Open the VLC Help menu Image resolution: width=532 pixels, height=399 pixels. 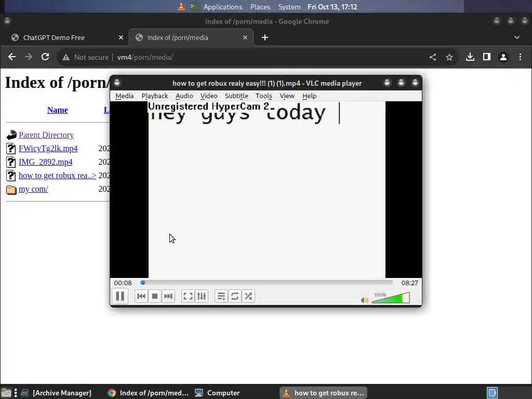coord(310,96)
